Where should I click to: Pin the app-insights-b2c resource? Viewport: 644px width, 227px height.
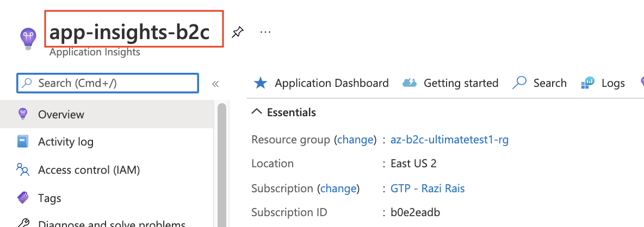pyautogui.click(x=237, y=32)
